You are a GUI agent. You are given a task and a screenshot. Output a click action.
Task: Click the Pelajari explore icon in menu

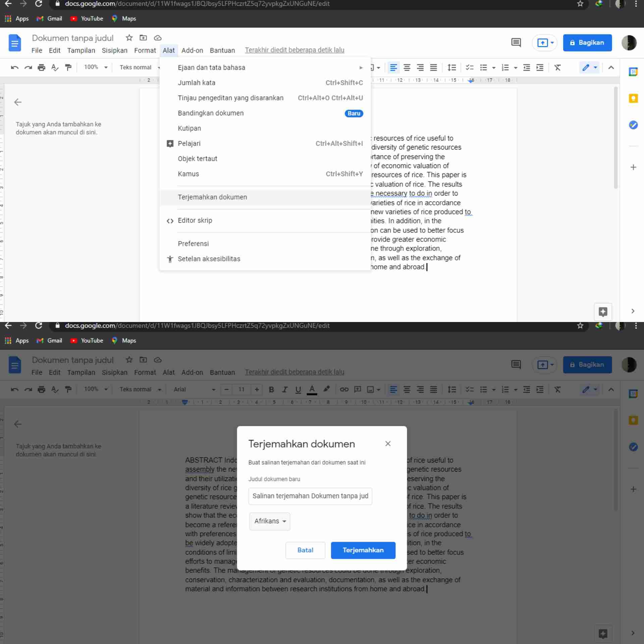click(170, 144)
